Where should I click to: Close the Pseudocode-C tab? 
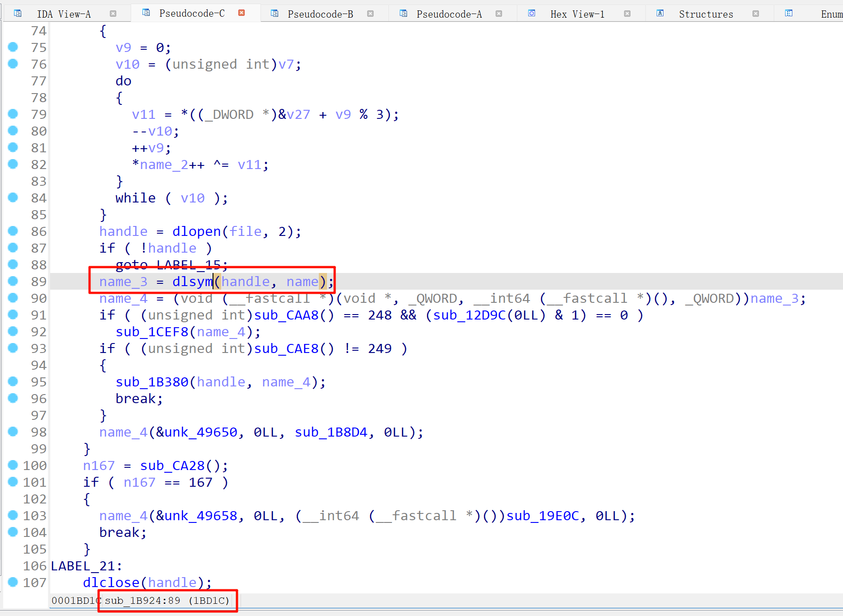[x=242, y=13]
